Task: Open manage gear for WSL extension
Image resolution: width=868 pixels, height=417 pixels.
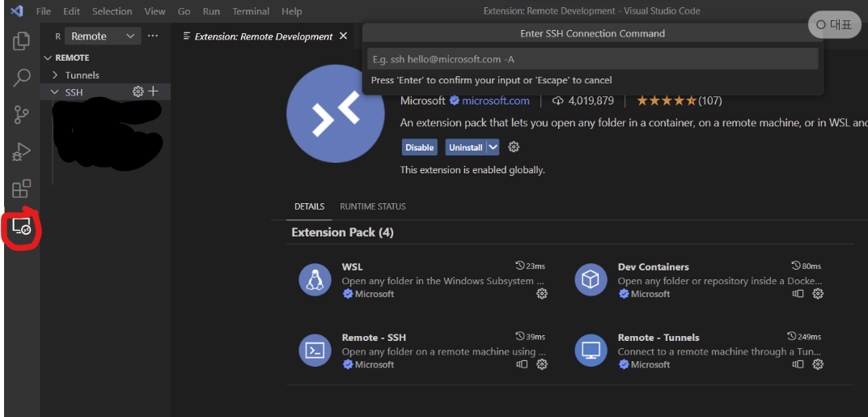Action: (542, 293)
